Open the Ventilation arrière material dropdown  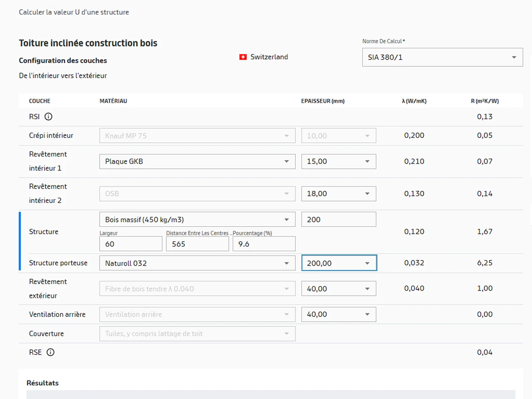pos(197,314)
